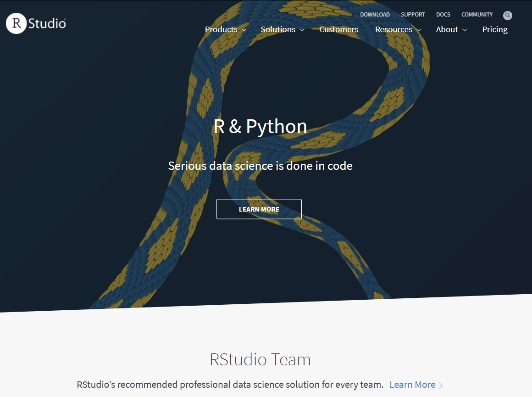Click the DOWNLOAD link
This screenshot has width=532, height=397.
coord(375,14)
